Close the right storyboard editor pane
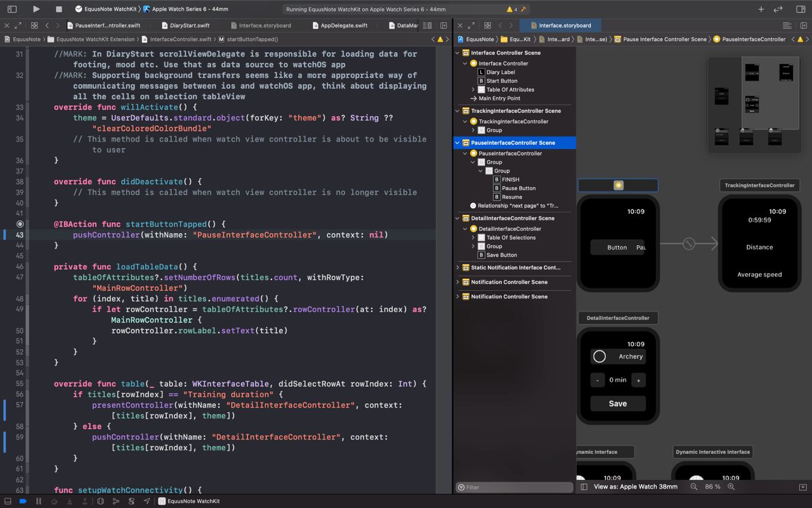The image size is (812, 508). 460,25
